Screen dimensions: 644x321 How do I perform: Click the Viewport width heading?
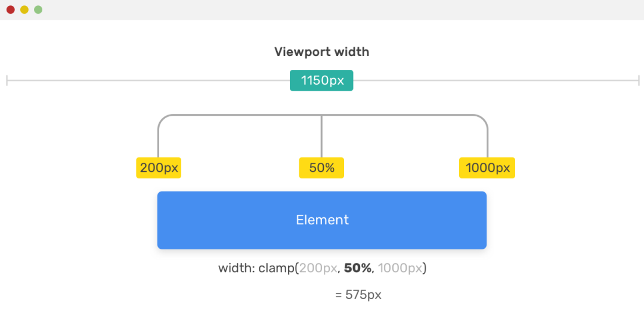coord(321,52)
